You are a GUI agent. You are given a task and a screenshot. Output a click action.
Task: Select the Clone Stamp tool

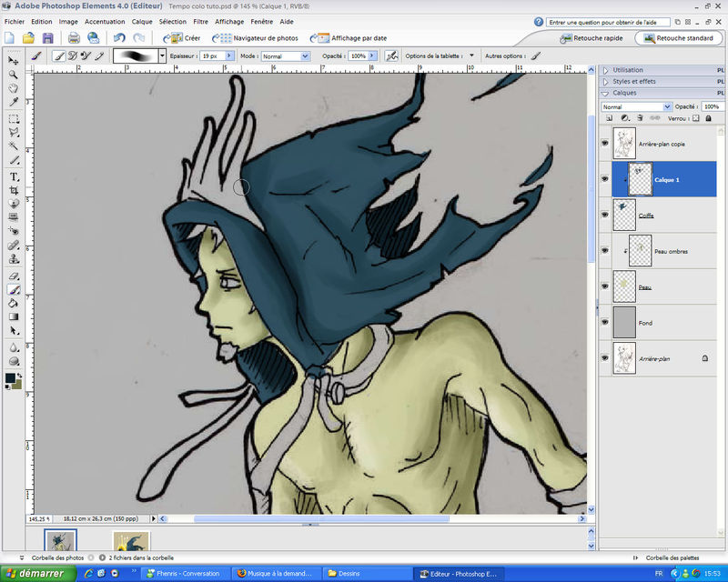(14, 259)
